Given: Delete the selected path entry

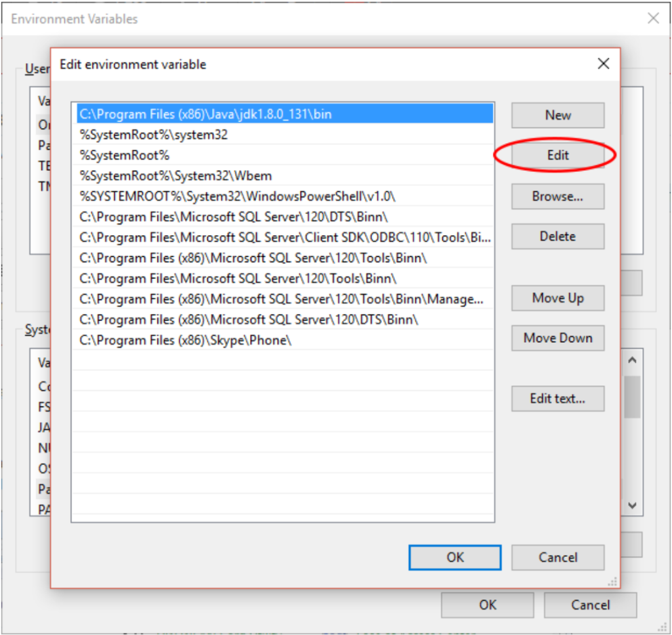Looking at the screenshot, I should point(557,236).
